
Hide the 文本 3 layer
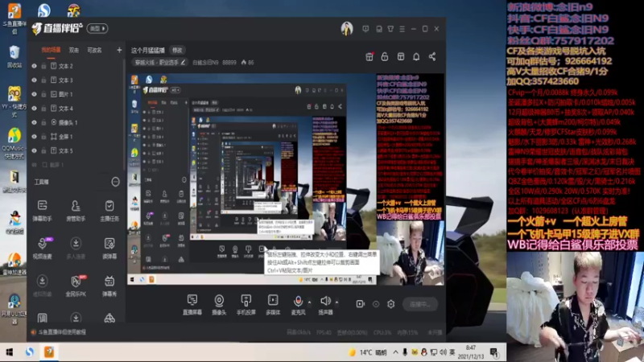(34, 80)
